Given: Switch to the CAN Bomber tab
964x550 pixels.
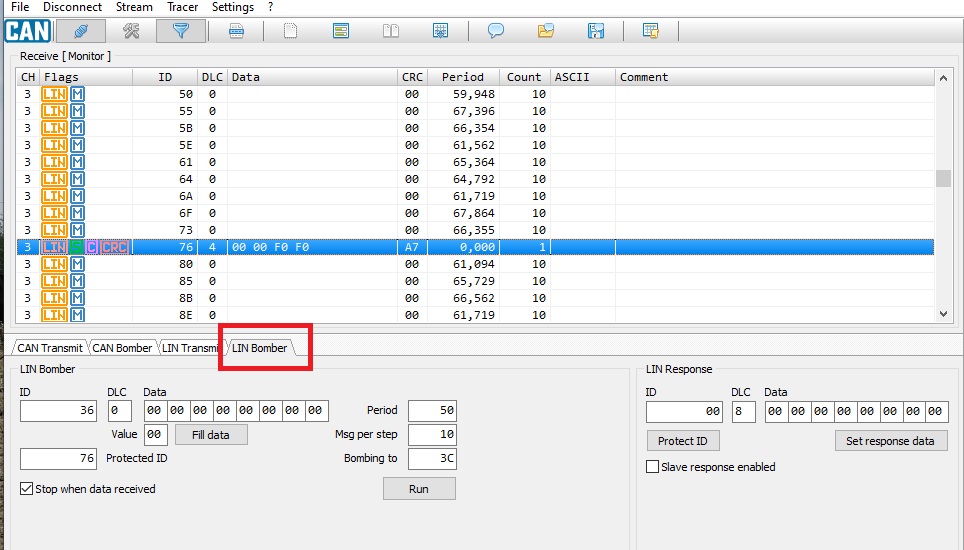Looking at the screenshot, I should [122, 348].
